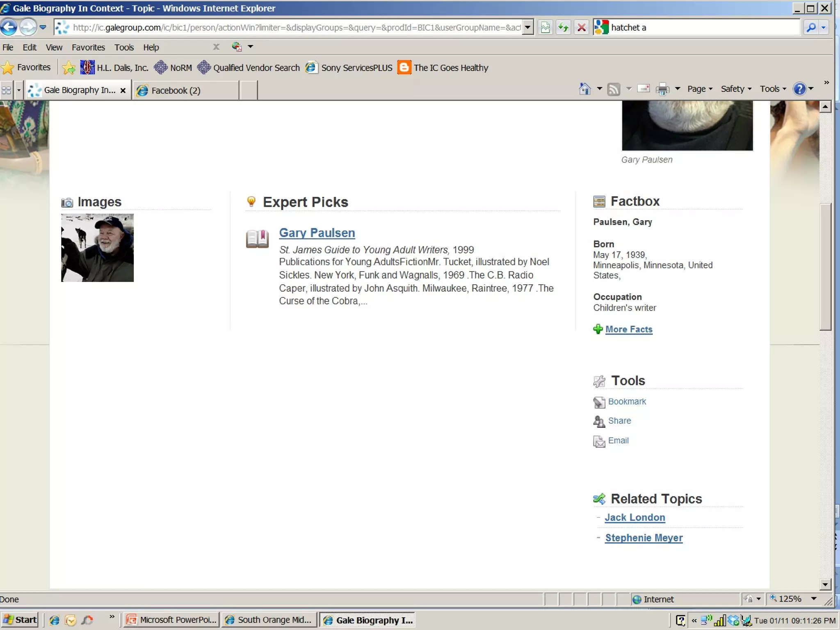Click the browser Back arrow button

pos(9,27)
